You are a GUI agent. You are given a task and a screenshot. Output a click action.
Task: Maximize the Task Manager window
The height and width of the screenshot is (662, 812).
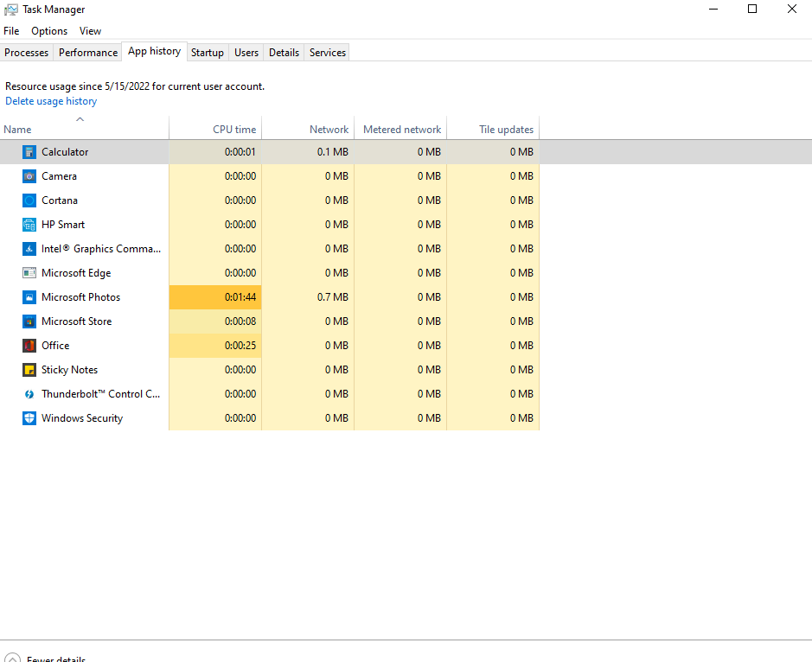[752, 9]
